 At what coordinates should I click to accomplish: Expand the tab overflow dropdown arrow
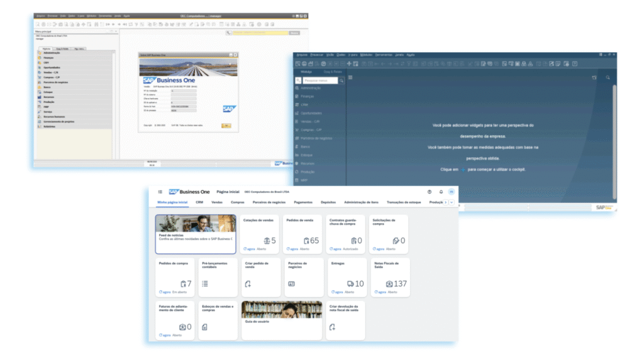(x=452, y=202)
